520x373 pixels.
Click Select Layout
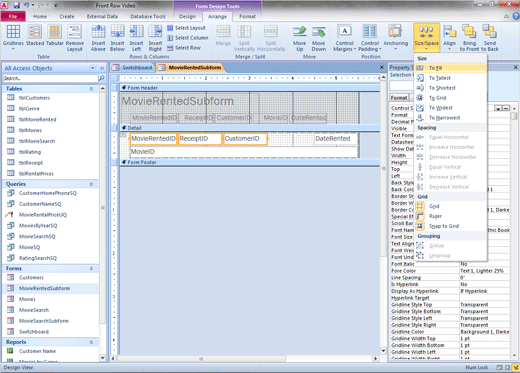pyautogui.click(x=186, y=28)
